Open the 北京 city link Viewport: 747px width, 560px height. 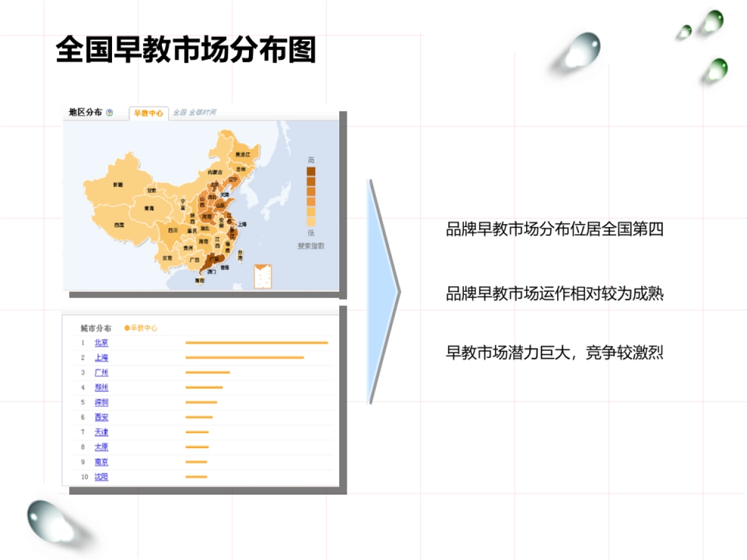(102, 342)
